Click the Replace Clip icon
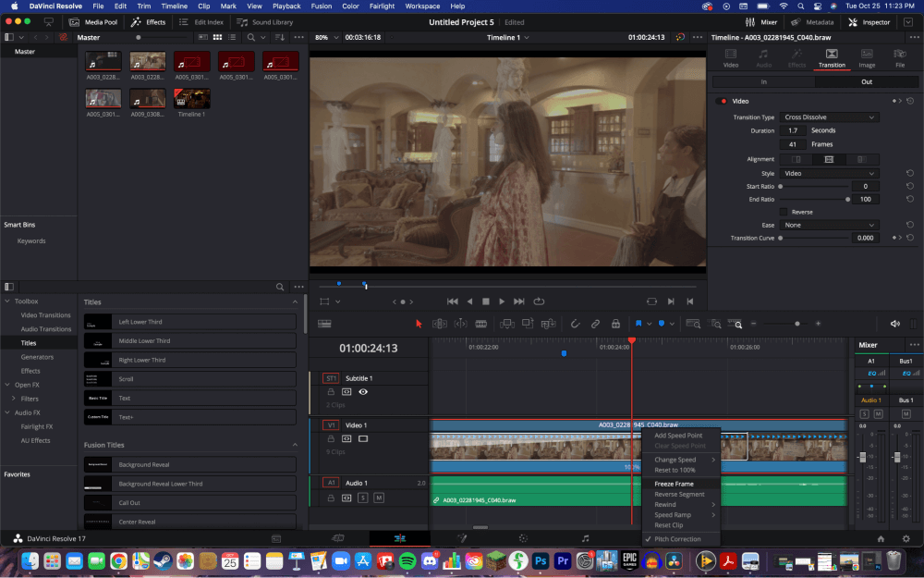 point(548,324)
